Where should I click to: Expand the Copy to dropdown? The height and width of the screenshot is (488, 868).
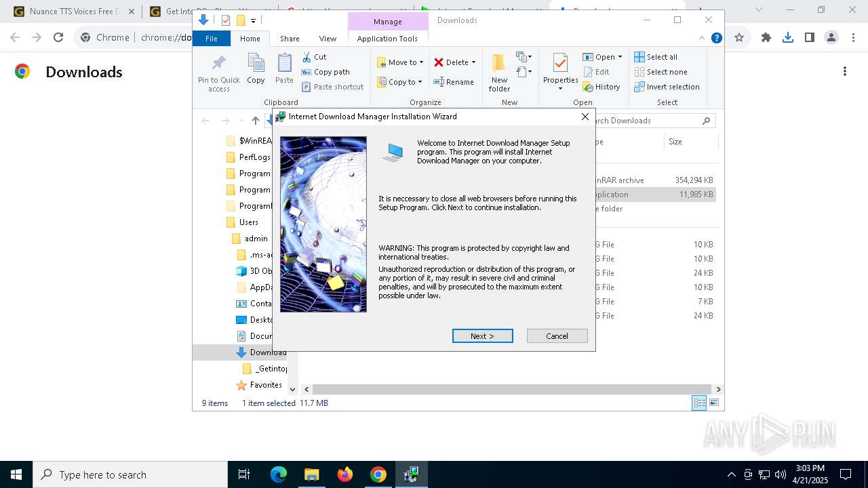pyautogui.click(x=420, y=82)
